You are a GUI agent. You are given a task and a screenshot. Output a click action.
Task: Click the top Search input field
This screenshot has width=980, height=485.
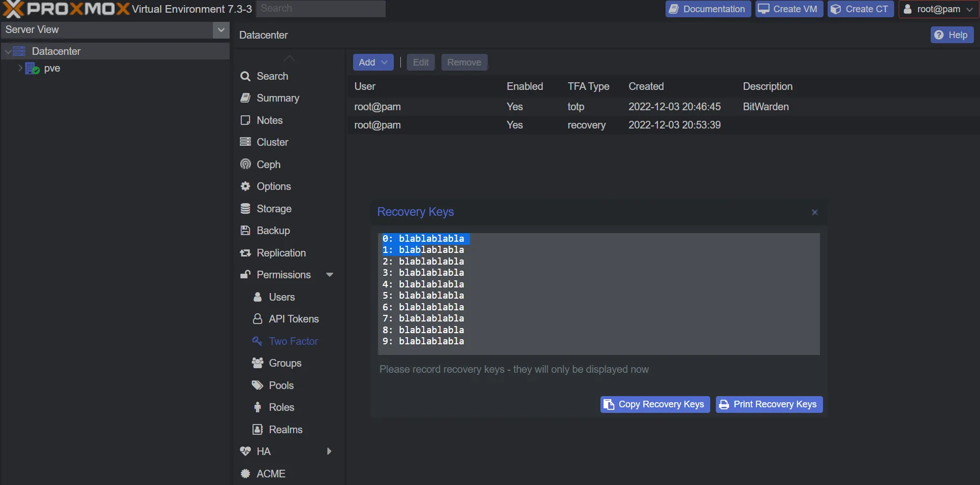[321, 9]
